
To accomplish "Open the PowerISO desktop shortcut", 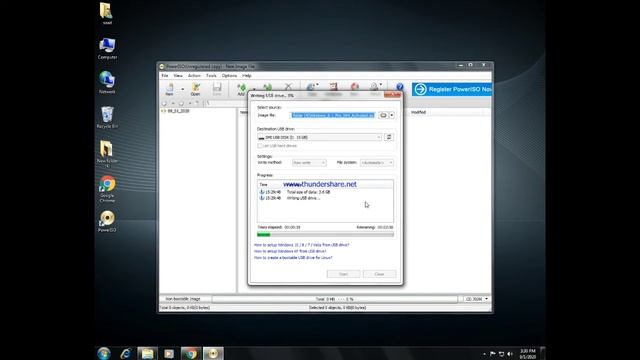I will 107,222.
